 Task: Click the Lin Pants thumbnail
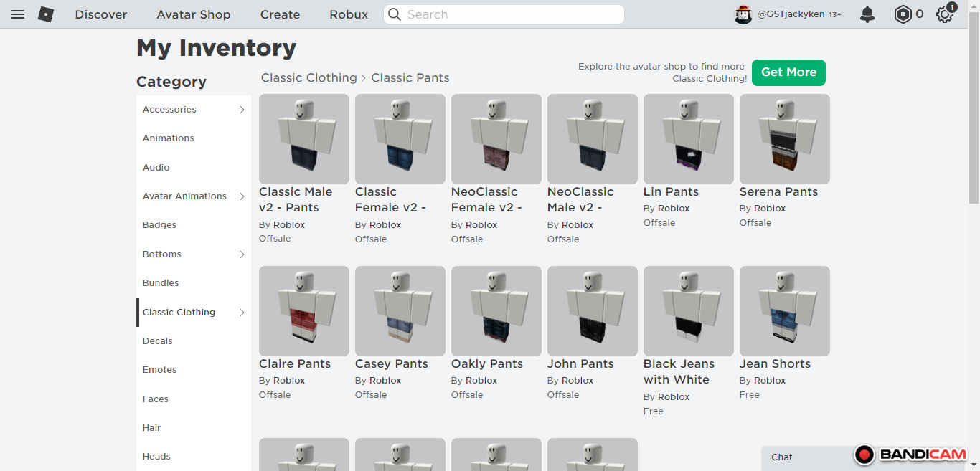coord(688,139)
